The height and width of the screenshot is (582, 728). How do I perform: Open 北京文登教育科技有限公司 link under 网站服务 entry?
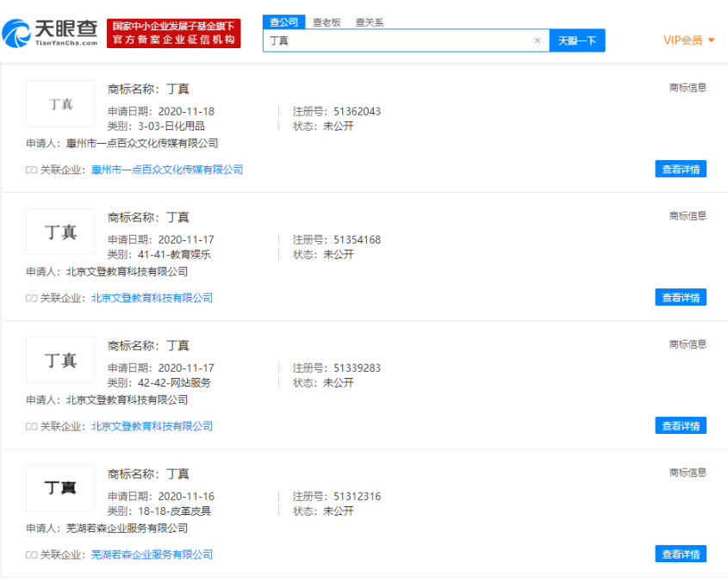pyautogui.click(x=152, y=426)
